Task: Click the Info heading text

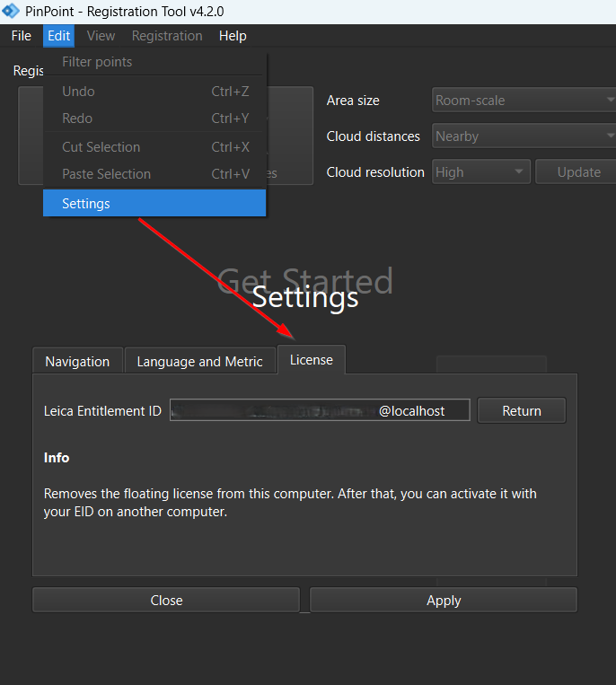Action: coord(57,457)
